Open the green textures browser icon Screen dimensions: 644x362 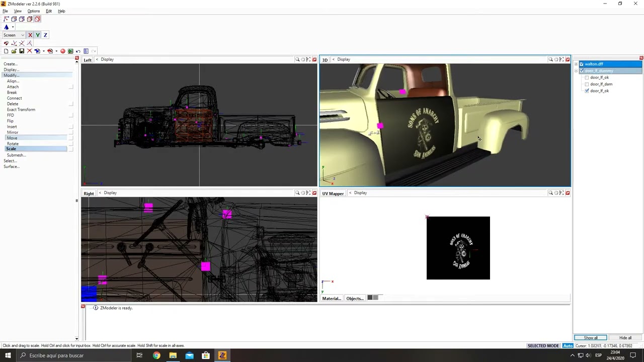[70, 51]
